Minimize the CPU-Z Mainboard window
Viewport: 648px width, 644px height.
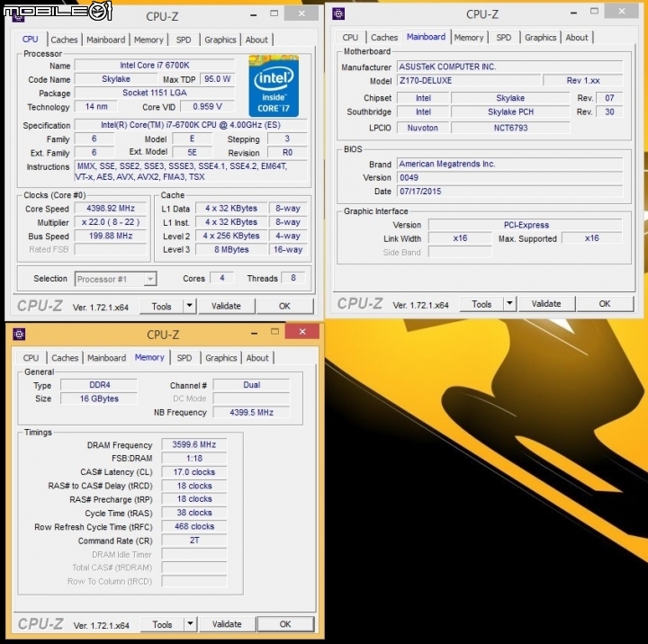[x=573, y=13]
